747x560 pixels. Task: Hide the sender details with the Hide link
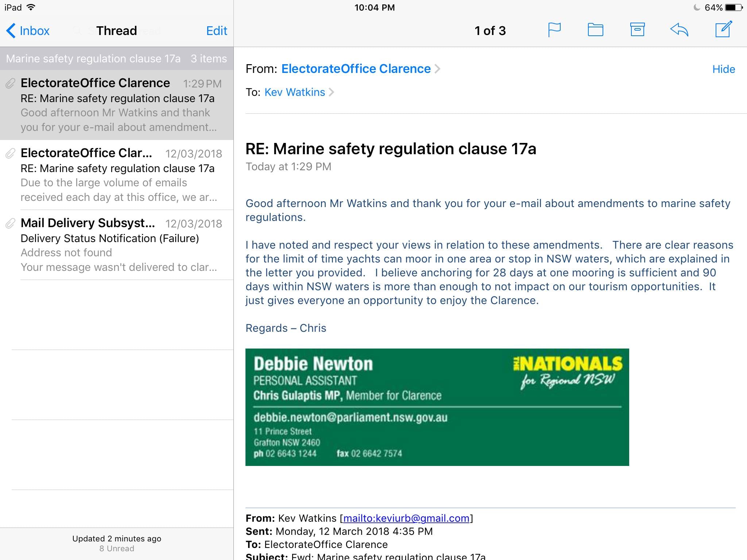point(724,69)
